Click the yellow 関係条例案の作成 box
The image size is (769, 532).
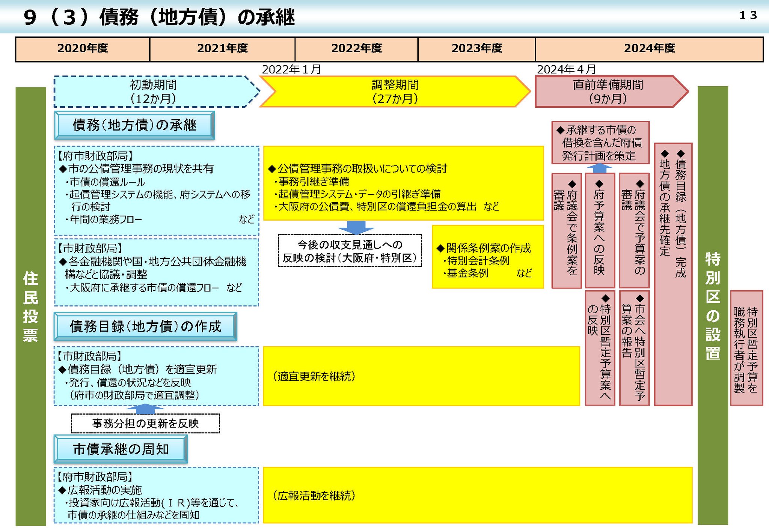click(x=487, y=257)
